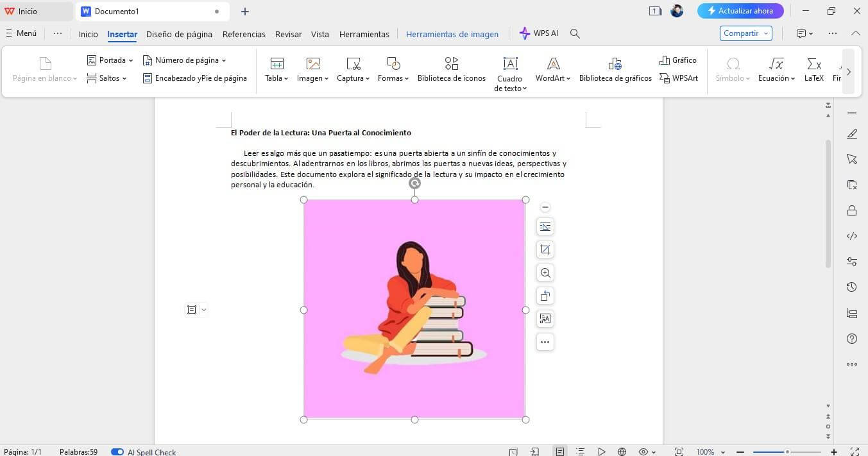This screenshot has width=868, height=456.
Task: Insert WordArt from the ribbon
Action: point(552,69)
